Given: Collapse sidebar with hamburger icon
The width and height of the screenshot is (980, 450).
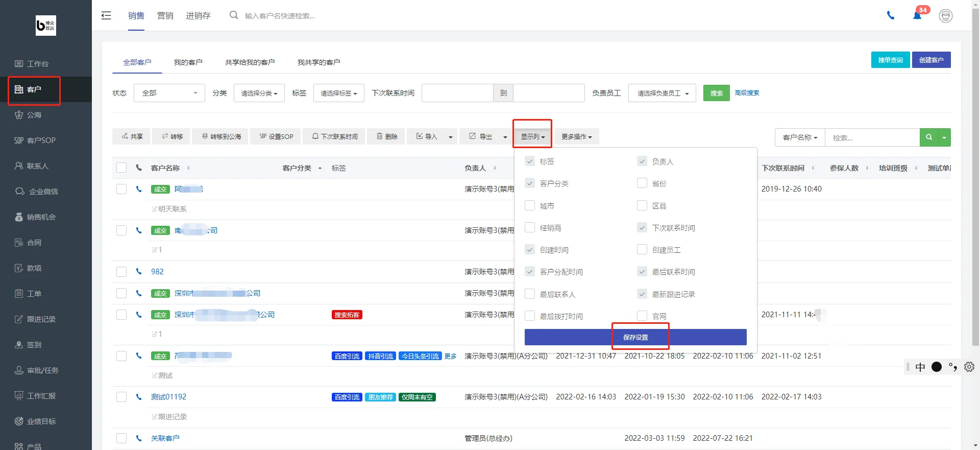Looking at the screenshot, I should click(x=106, y=16).
